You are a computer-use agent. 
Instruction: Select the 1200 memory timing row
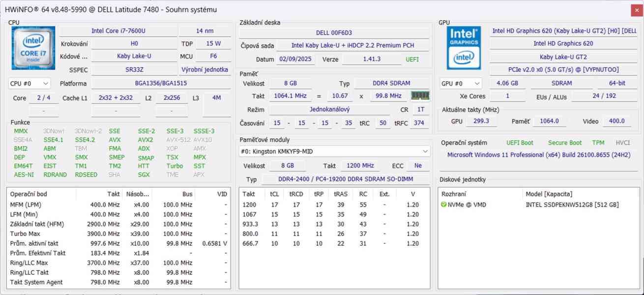334,205
